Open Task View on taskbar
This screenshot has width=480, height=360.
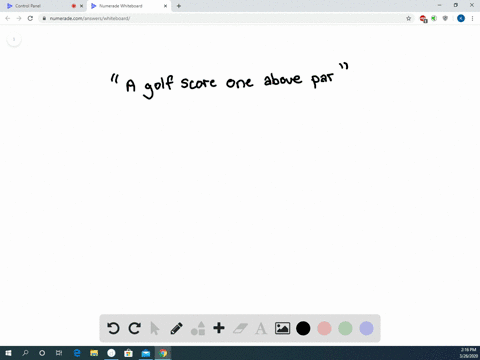(x=59, y=353)
